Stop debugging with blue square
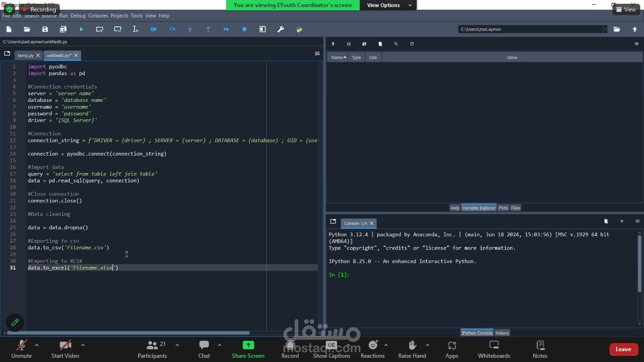Viewport: 644px width, 362px height. pyautogui.click(x=244, y=29)
